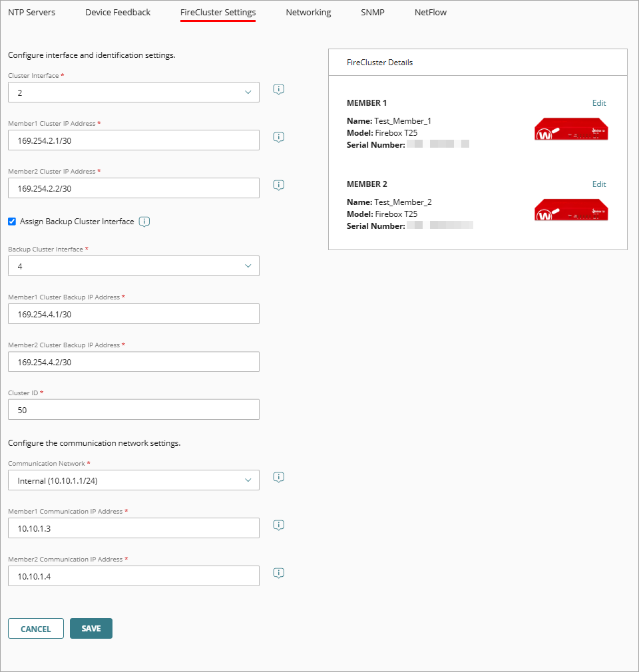
Task: Click the Member 1 Firebox T25 device image
Action: tap(570, 129)
